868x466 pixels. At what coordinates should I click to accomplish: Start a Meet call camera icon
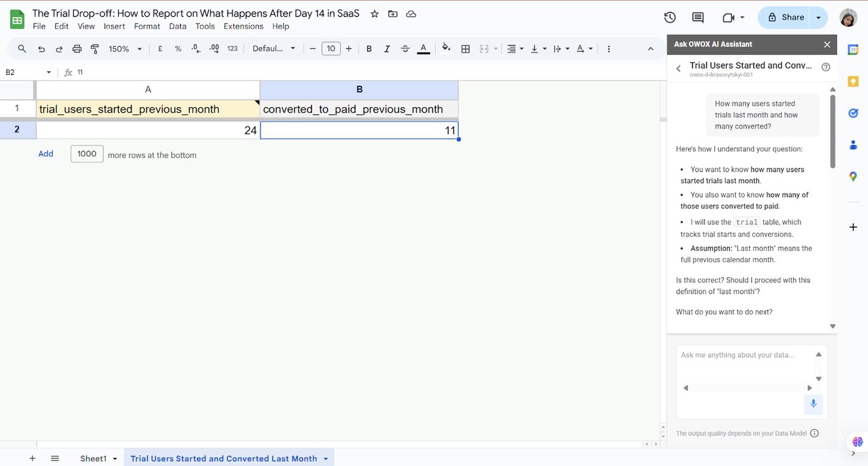[x=728, y=18]
